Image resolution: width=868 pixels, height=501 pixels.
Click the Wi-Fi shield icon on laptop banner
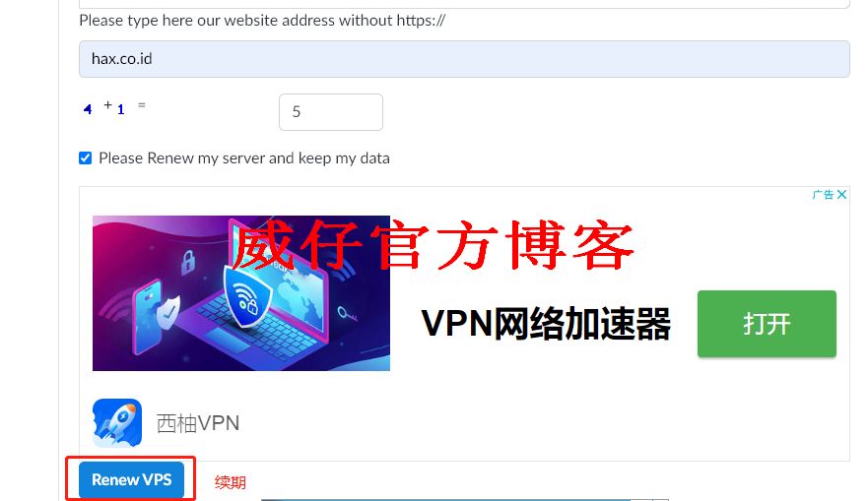pos(245,296)
